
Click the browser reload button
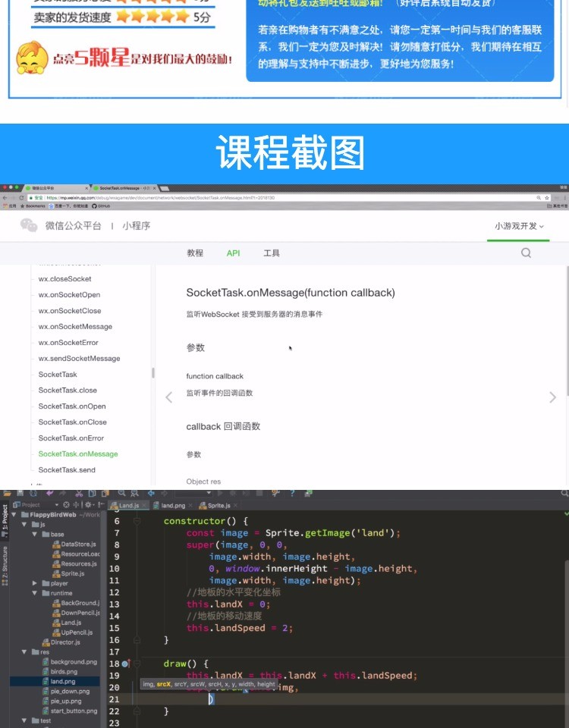pyautogui.click(x=21, y=198)
